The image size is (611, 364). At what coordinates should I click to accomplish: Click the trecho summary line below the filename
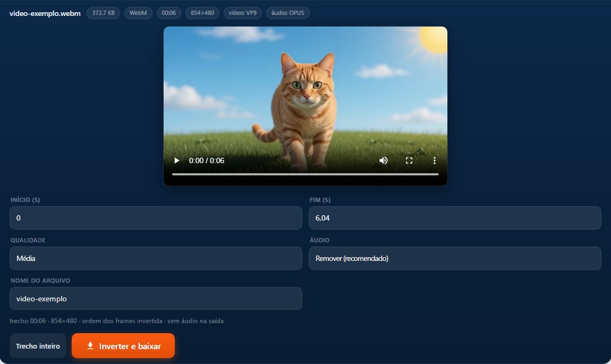point(116,321)
